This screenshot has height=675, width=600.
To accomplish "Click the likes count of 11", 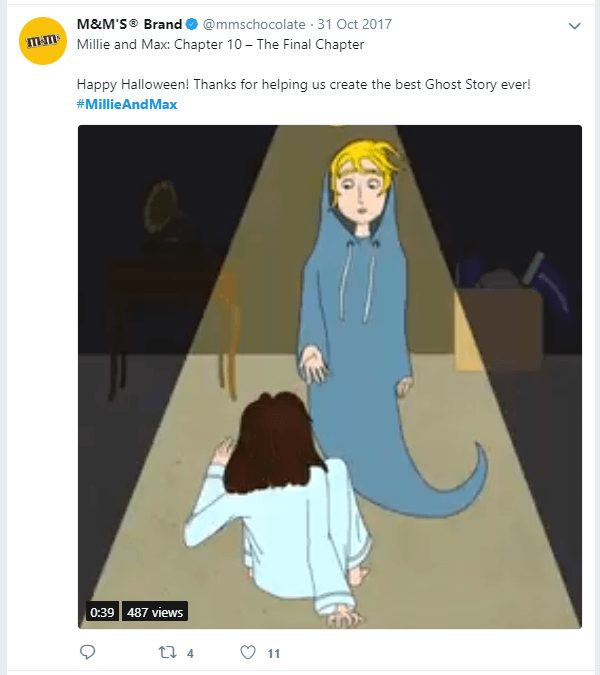I will [x=273, y=653].
